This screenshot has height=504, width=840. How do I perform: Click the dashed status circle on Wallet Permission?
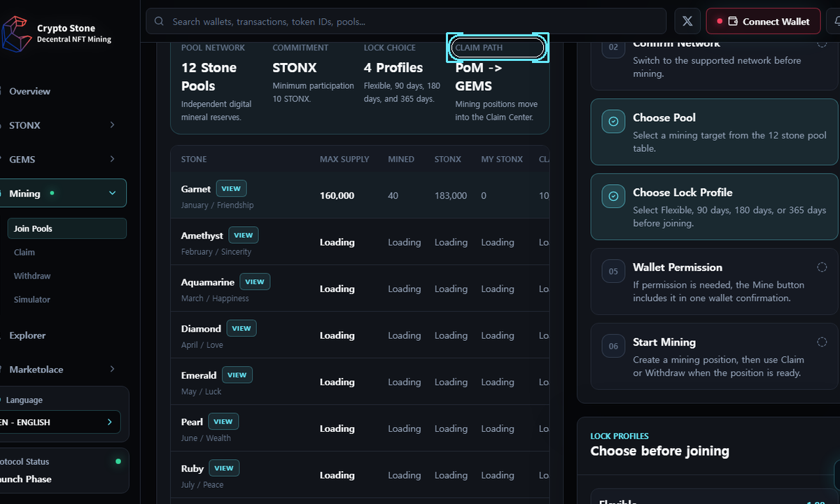[x=822, y=267]
